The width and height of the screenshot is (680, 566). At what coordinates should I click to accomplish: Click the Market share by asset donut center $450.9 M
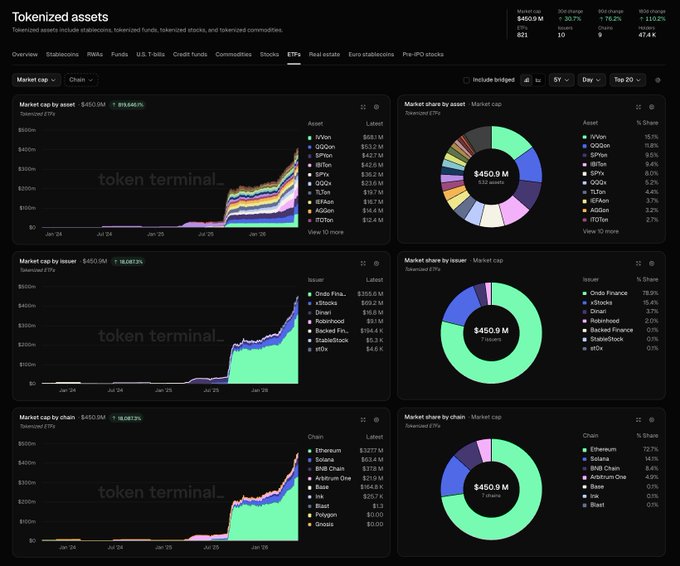491,174
